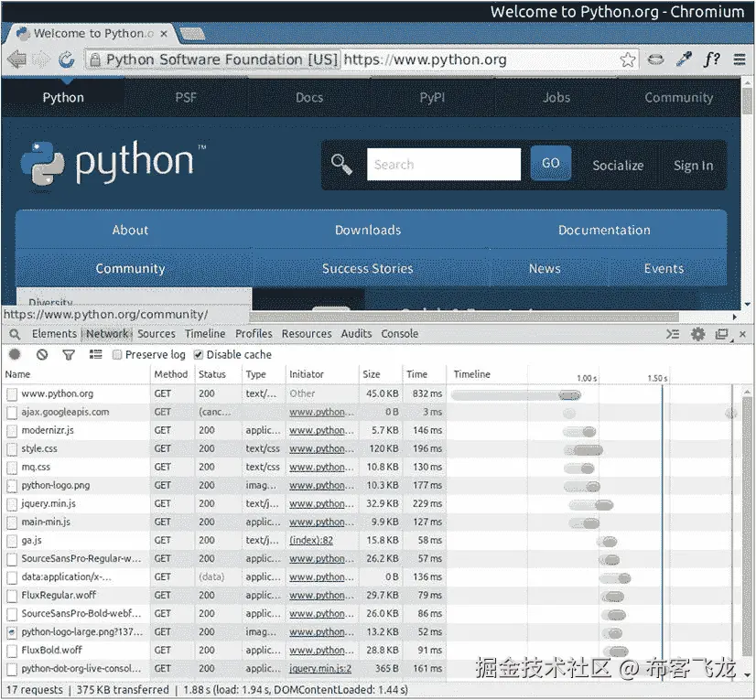The image size is (756, 700).
Task: Open Success Stories on the page
Action: [x=367, y=268]
